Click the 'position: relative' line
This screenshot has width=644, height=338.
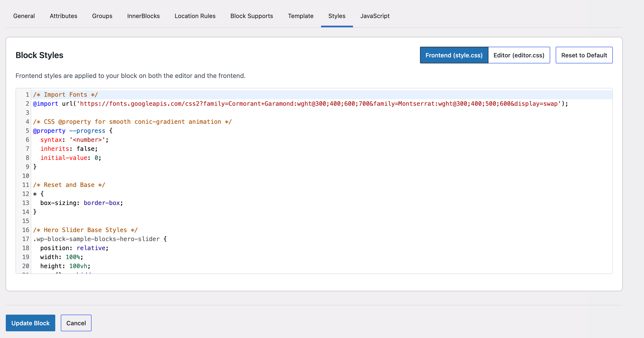(x=74, y=248)
